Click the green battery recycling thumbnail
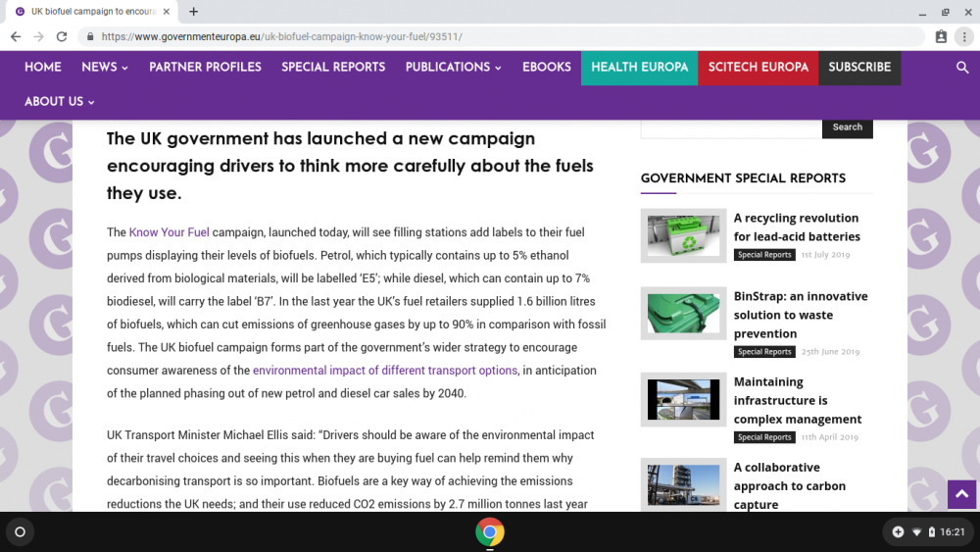The height and width of the screenshot is (552, 980). tap(683, 235)
